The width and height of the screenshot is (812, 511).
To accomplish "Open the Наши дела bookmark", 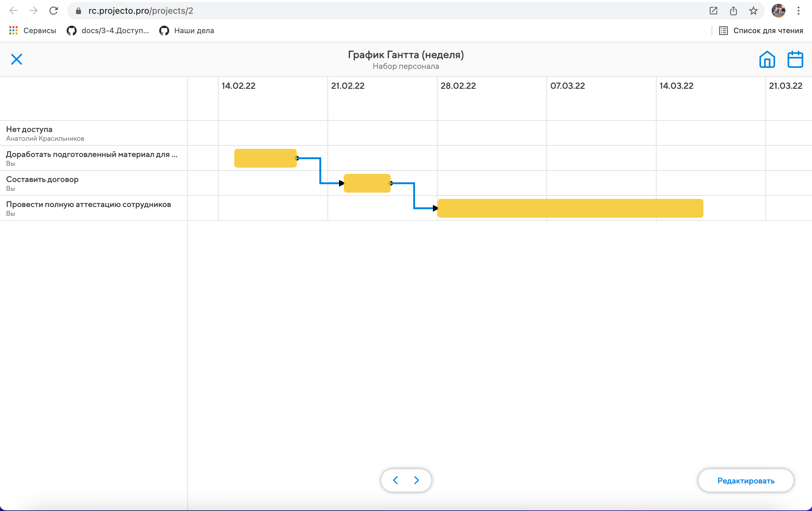I will coord(186,31).
